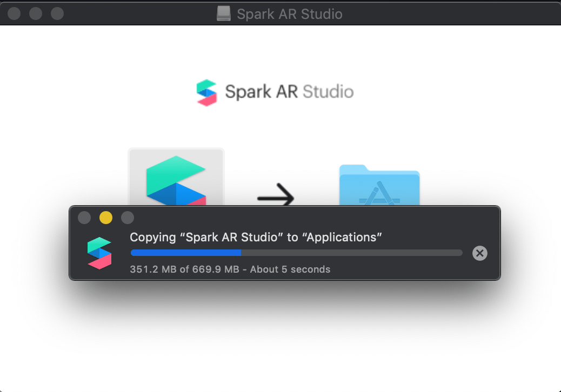The image size is (561, 392).
Task: Click the unfilled gray part of progress bar
Action: (x=351, y=253)
